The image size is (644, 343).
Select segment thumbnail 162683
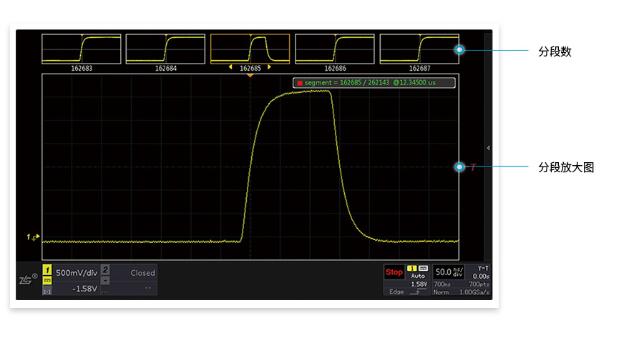point(82,49)
